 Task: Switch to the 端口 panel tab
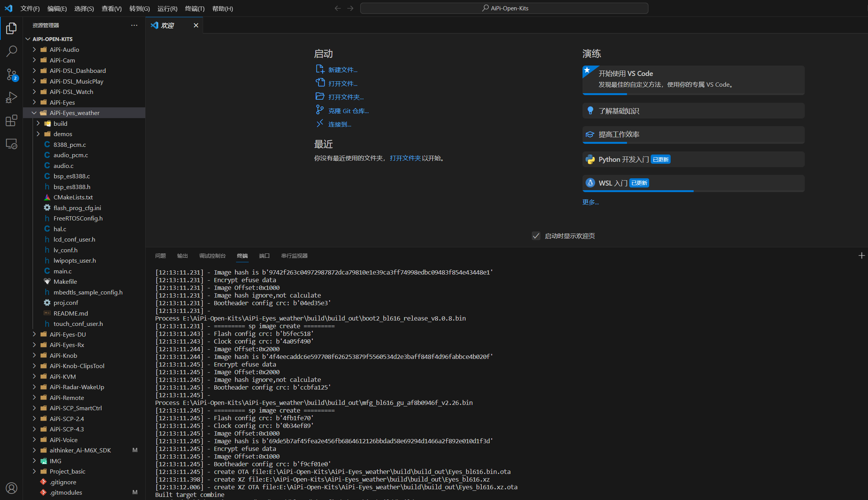tap(264, 256)
